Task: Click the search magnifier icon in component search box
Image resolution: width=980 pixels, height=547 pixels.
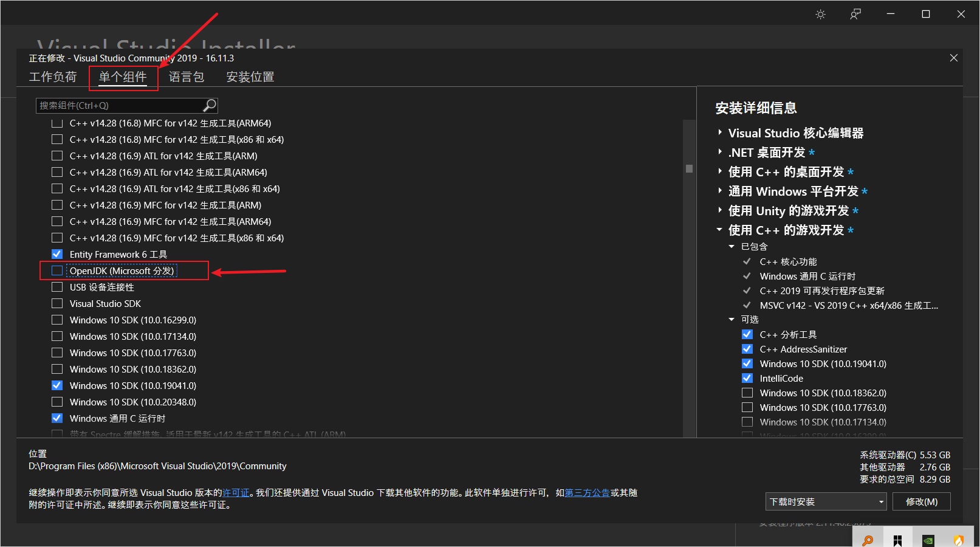Action: pos(210,105)
